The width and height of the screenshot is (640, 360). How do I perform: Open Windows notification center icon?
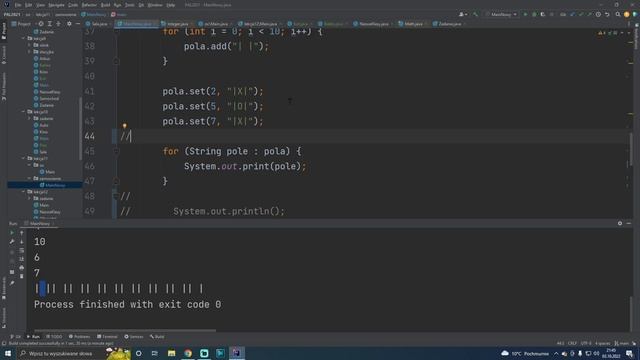(629, 353)
